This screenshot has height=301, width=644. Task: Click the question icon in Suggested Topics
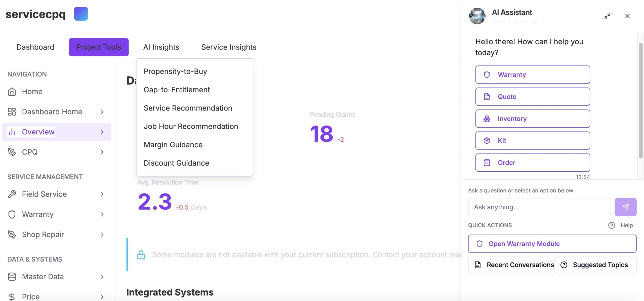[564, 265]
